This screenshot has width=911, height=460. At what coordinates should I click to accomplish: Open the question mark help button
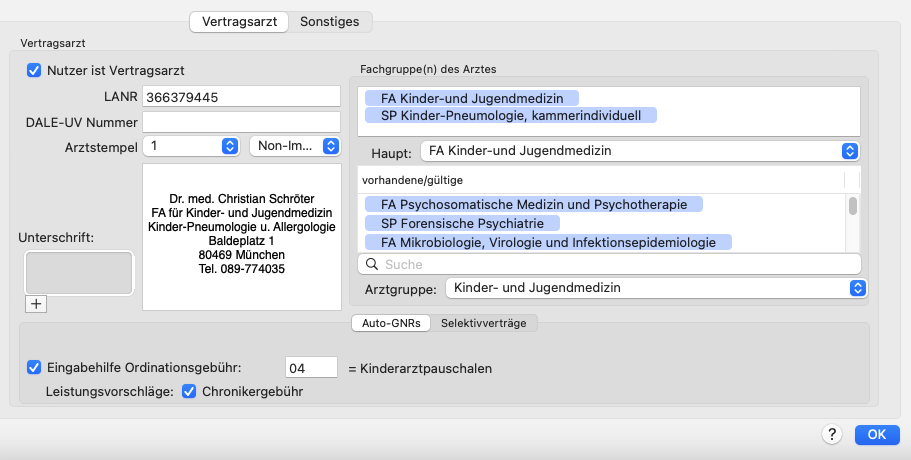click(x=831, y=434)
